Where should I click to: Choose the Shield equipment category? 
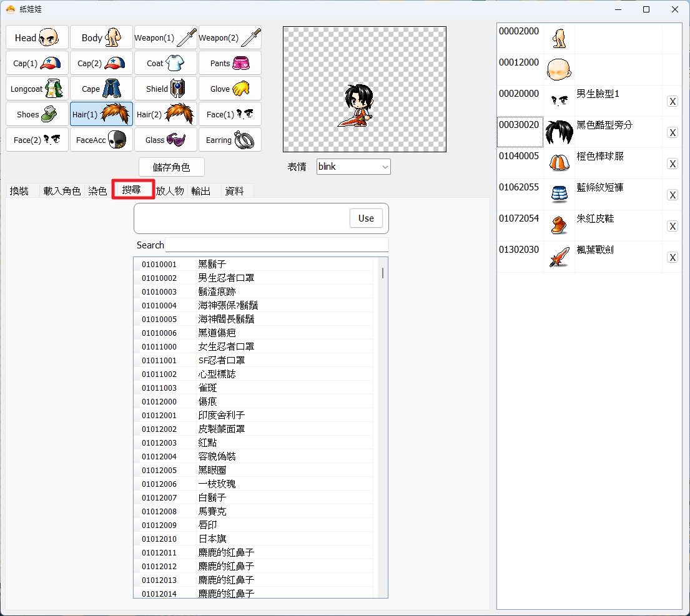click(165, 89)
